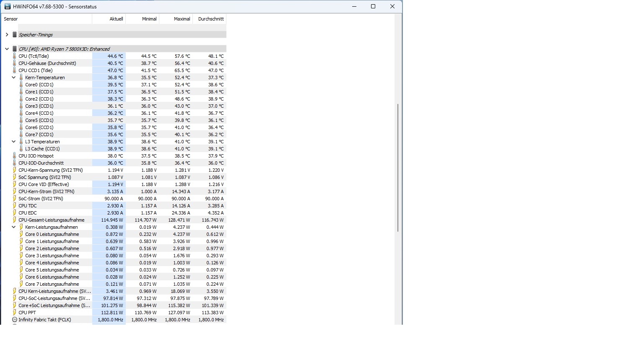The width and height of the screenshot is (644, 362).
Task: Click the 128.471 W maximal value cell
Action: 176,220
